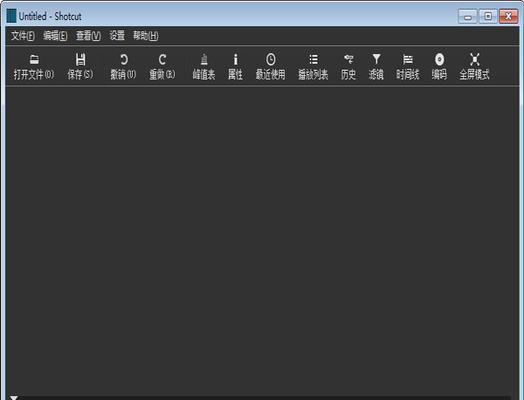Open the Help (帮助) menu

[146, 35]
